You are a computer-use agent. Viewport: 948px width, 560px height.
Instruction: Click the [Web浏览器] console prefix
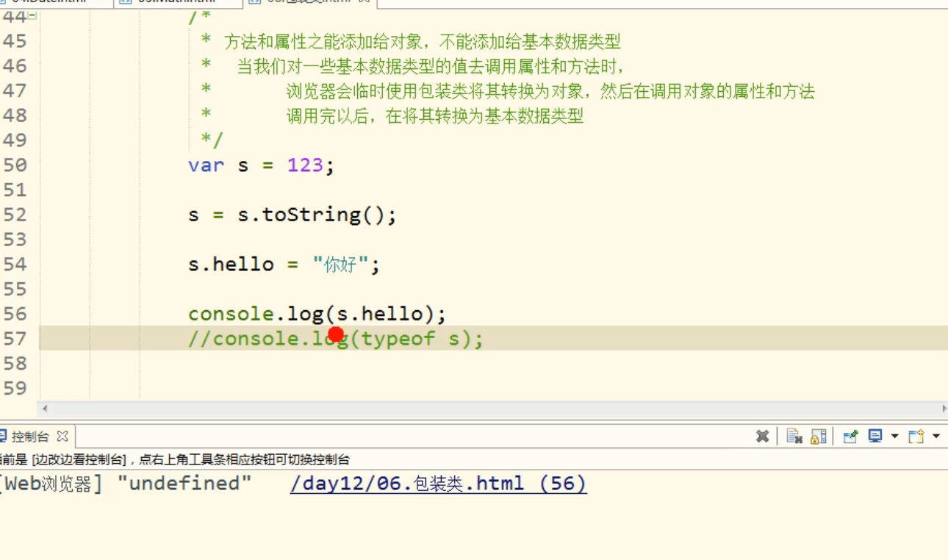[51, 484]
